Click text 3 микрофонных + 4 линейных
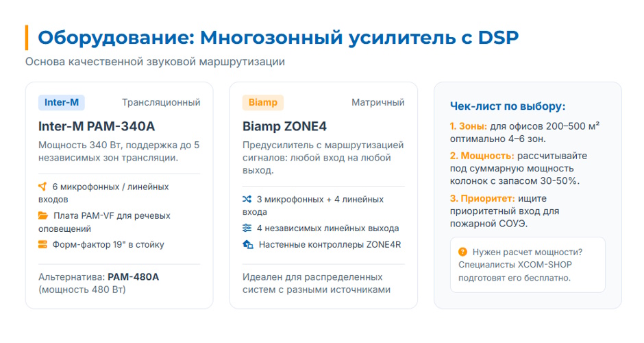 point(321,200)
